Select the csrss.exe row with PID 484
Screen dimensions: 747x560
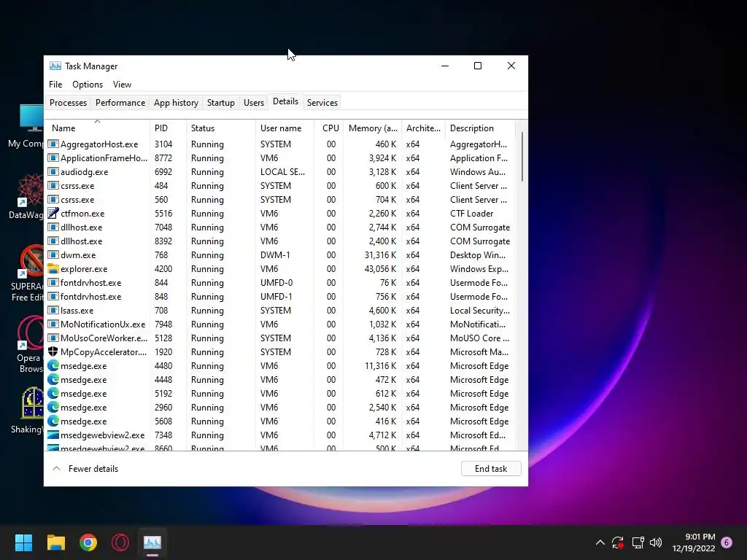tap(281, 186)
